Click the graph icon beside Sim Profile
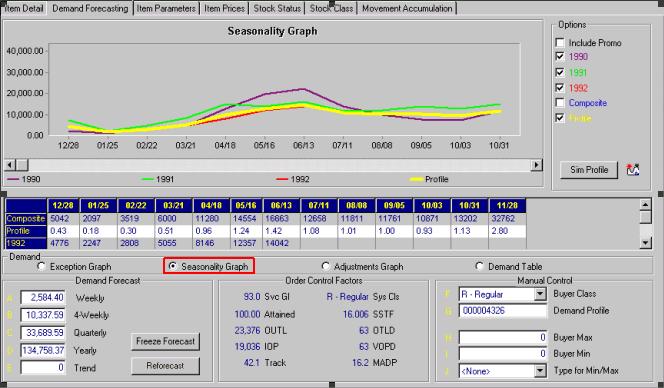The image size is (664, 388). point(633,170)
